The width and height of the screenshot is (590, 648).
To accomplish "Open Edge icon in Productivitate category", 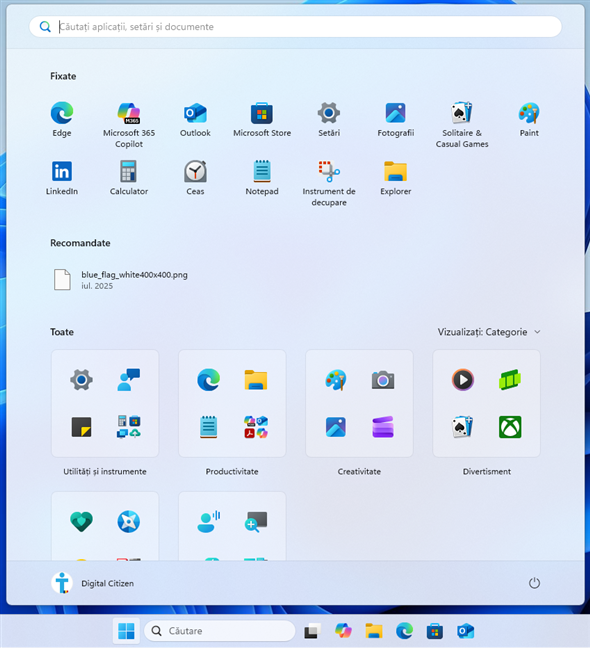I will tap(209, 380).
